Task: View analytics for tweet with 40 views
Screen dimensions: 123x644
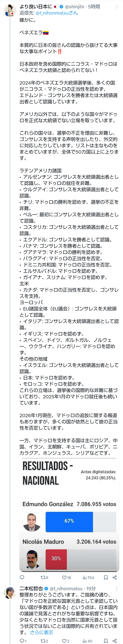Action: click(87, 639)
